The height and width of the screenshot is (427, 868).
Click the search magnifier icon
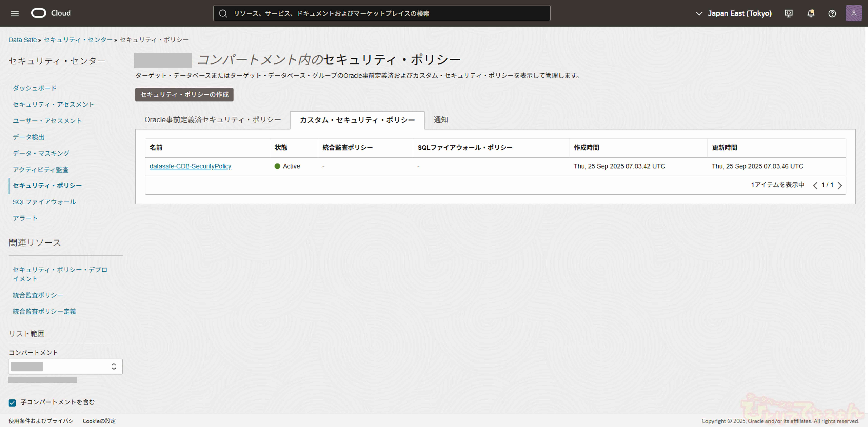click(x=223, y=13)
